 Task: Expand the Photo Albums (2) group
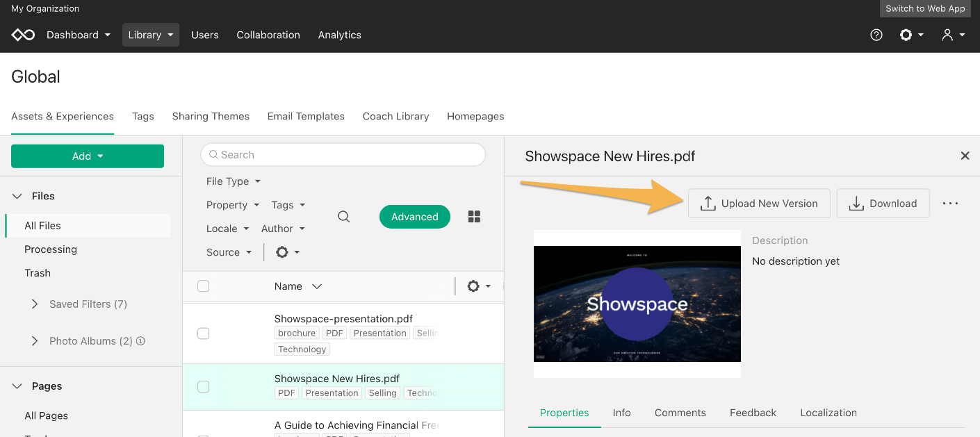coord(35,341)
